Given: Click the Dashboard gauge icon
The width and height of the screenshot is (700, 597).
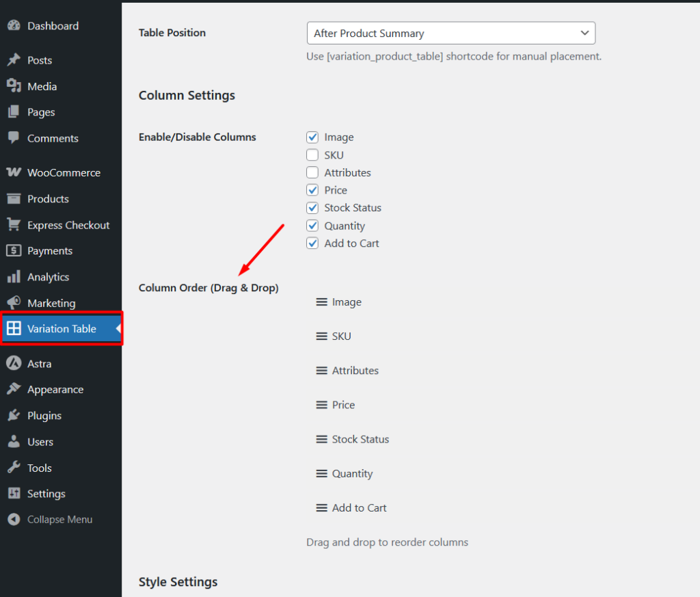Looking at the screenshot, I should (14, 26).
